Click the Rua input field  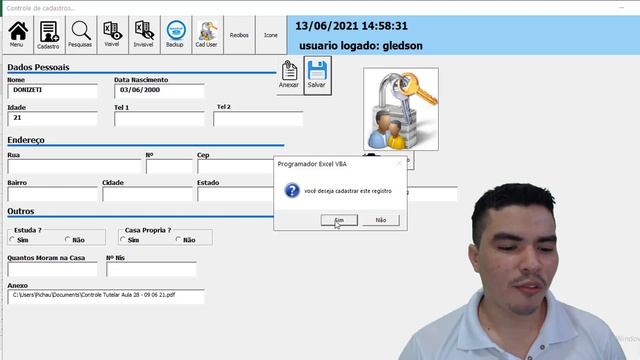click(74, 166)
